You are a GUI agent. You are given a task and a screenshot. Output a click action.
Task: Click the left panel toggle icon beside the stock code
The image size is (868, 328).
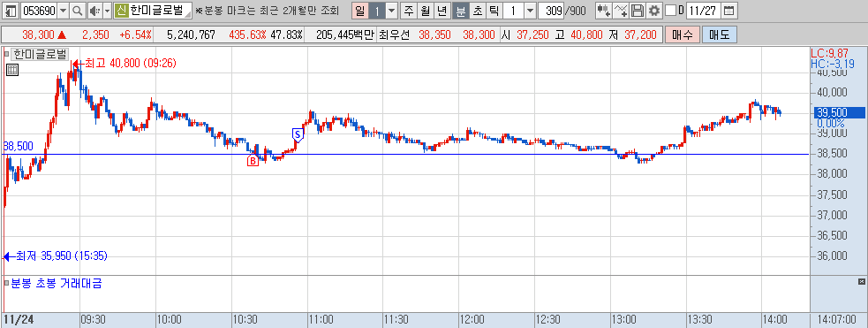point(10,10)
